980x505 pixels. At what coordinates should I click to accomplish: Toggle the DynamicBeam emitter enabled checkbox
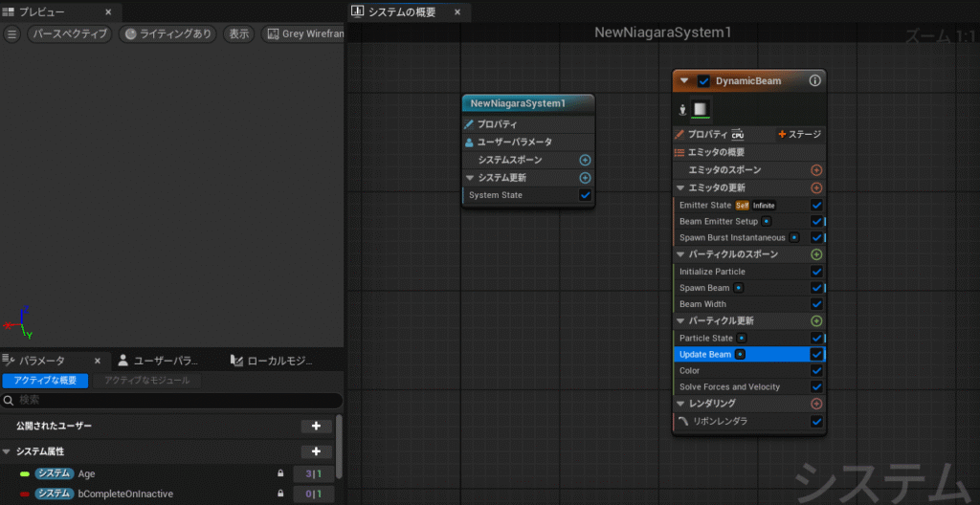click(x=703, y=80)
